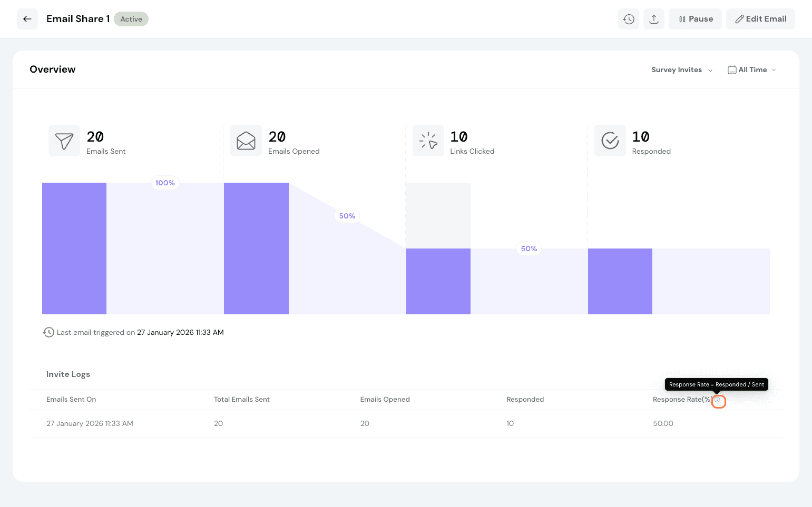This screenshot has height=507, width=812.
Task: Open Edit Email
Action: point(760,19)
